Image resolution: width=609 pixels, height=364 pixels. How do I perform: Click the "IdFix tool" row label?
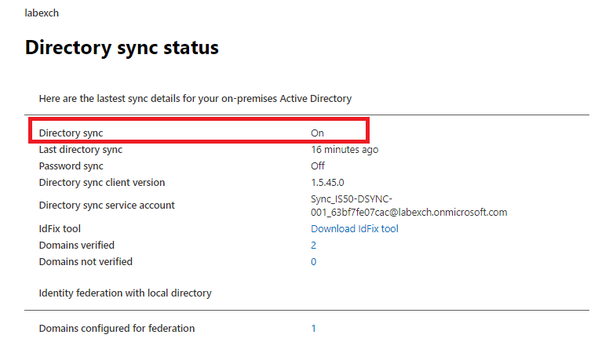60,229
